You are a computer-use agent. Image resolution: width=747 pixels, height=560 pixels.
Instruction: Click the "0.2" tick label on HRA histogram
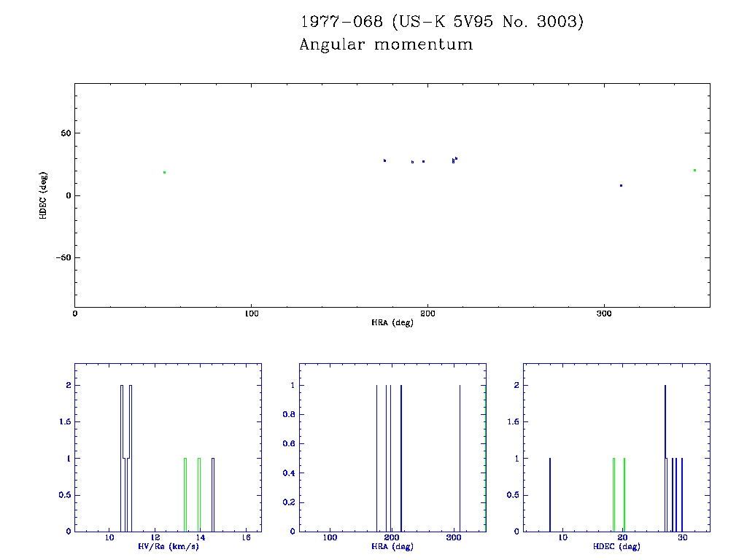coord(289,502)
